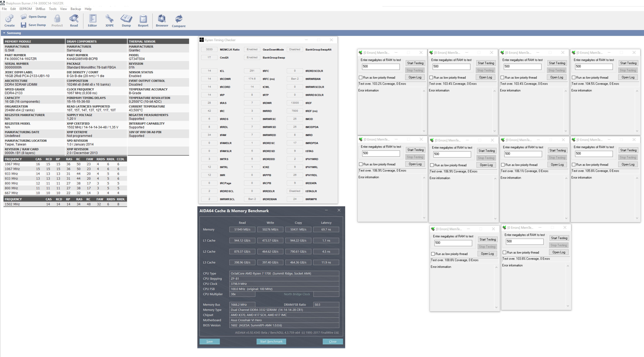Viewport: 644px width, 357px height.
Task: Enable low priority thread in top-left MemTest
Action: [x=361, y=77]
